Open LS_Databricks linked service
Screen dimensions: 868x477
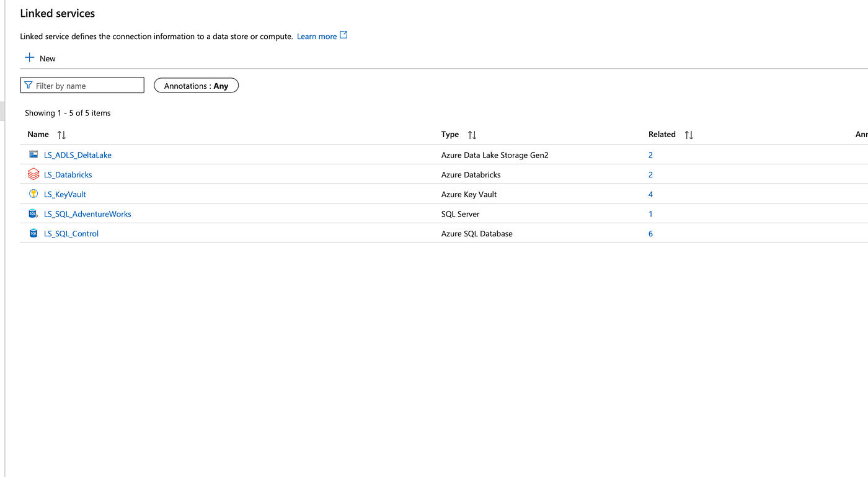point(68,175)
